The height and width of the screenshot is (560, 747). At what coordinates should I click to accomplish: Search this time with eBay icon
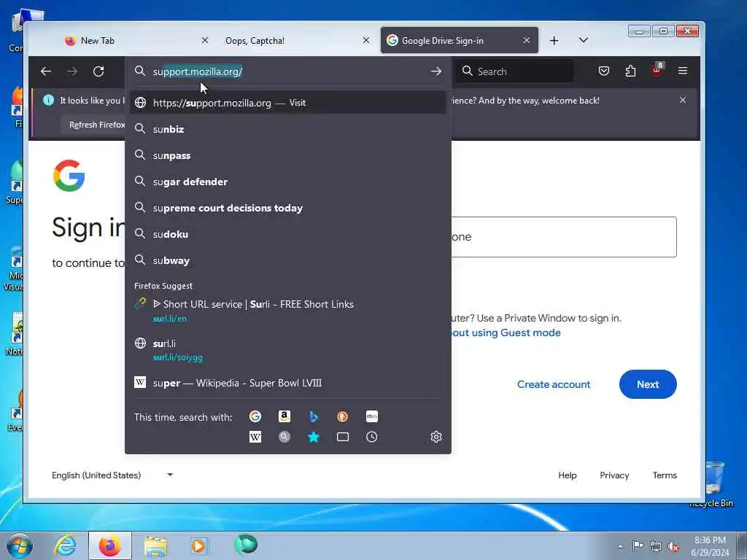point(372,416)
